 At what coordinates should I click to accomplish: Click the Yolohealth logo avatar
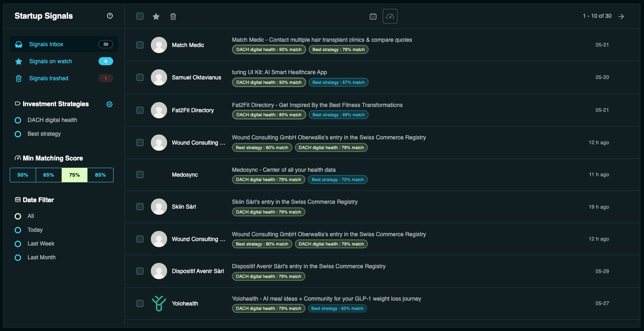pos(159,303)
